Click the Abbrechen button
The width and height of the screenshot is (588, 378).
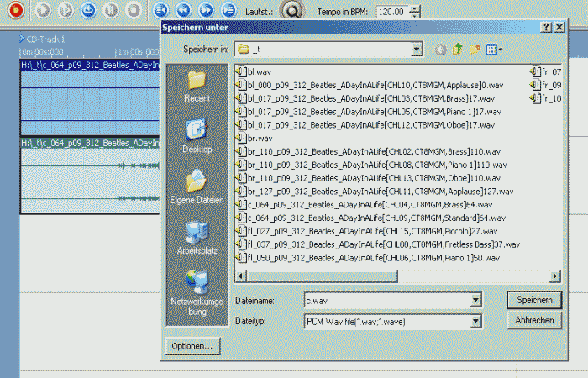coord(533,321)
